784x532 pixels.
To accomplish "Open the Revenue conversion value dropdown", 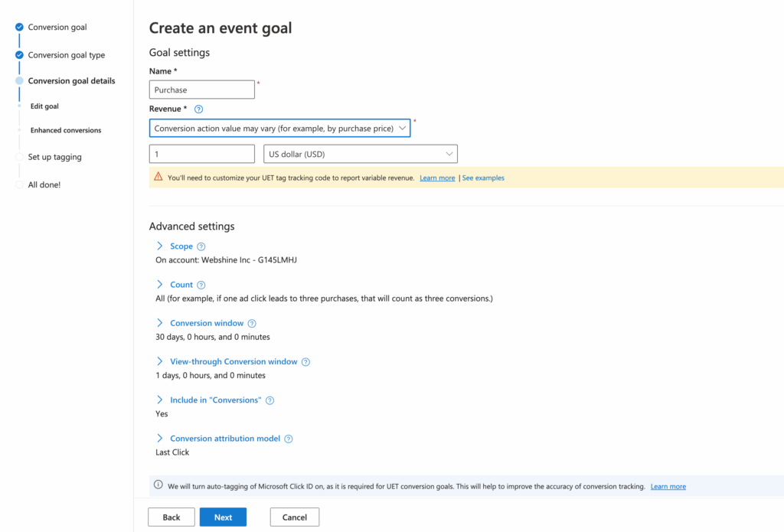I will tap(279, 128).
